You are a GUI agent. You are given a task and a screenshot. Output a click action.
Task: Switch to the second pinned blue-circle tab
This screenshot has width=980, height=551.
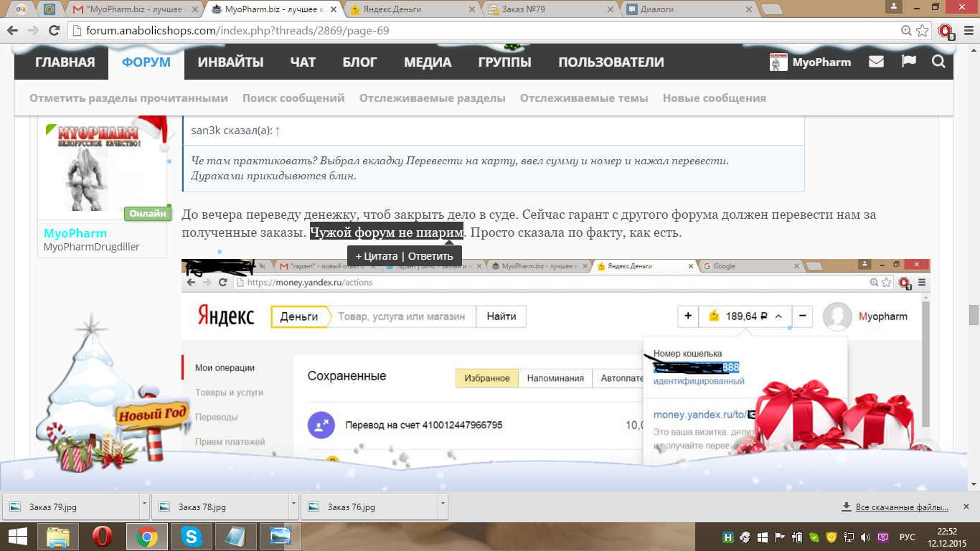point(49,9)
